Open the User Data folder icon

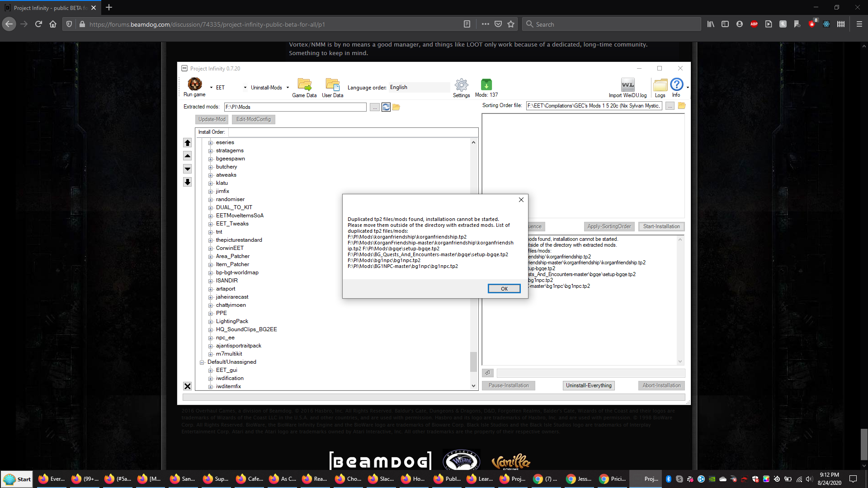(333, 84)
